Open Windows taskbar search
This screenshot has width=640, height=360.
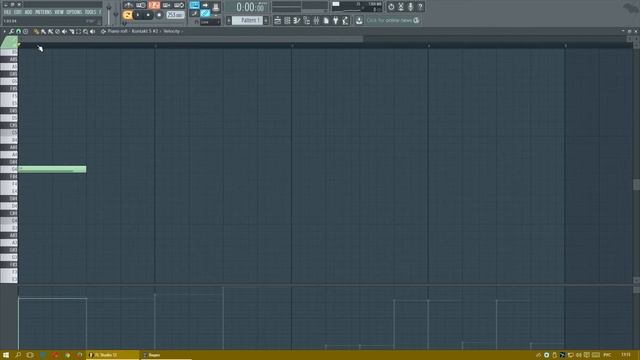18,355
